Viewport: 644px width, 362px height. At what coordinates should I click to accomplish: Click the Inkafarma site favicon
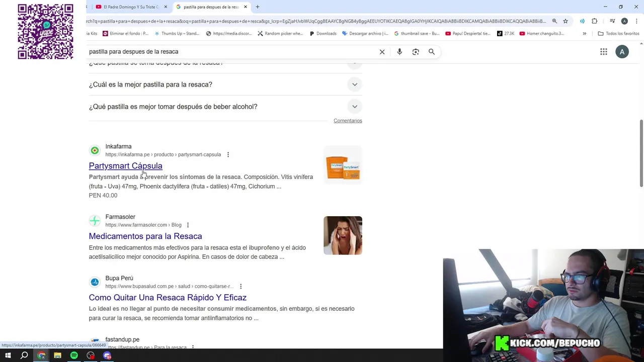(x=95, y=150)
